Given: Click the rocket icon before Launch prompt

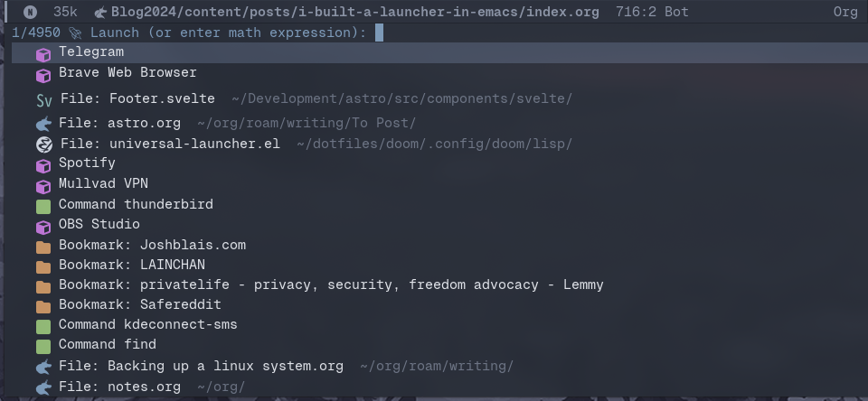Looking at the screenshot, I should [x=75, y=33].
